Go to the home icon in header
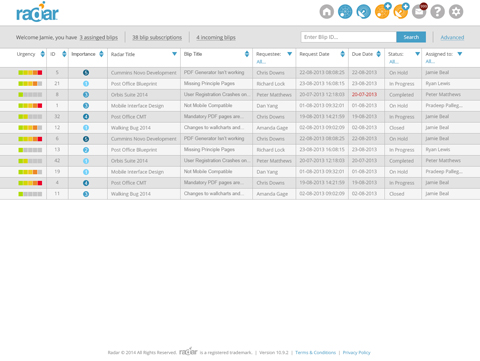The width and height of the screenshot is (480, 361). 327,12
